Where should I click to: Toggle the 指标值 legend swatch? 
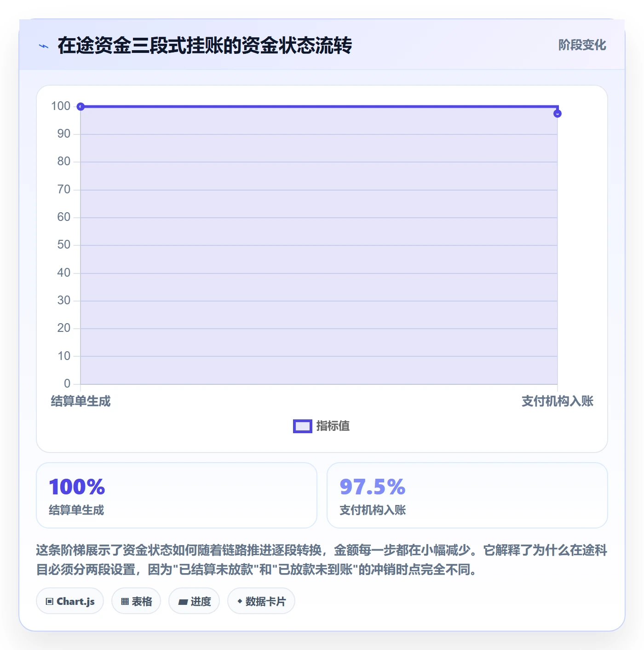303,426
